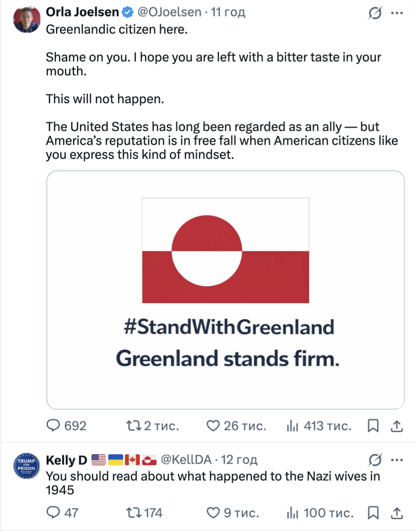Open Grok icon on Kelly D's tweet
The width and height of the screenshot is (416, 532).
[374, 460]
